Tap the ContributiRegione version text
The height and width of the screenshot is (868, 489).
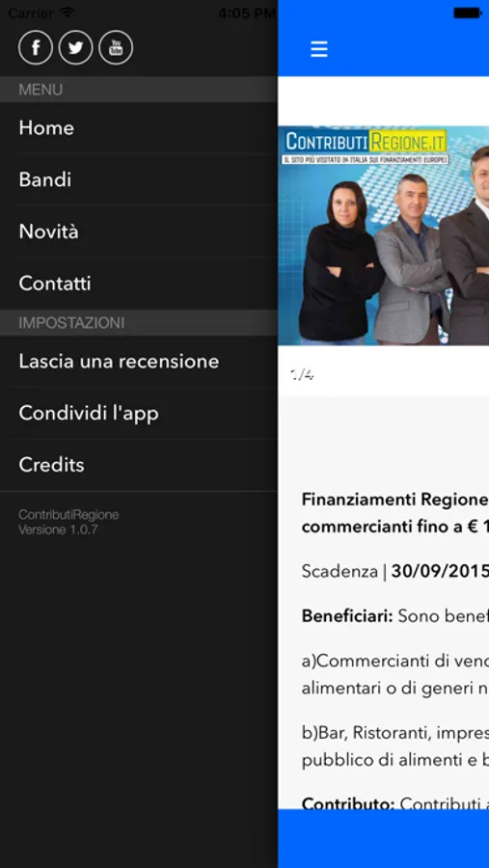pos(68,522)
